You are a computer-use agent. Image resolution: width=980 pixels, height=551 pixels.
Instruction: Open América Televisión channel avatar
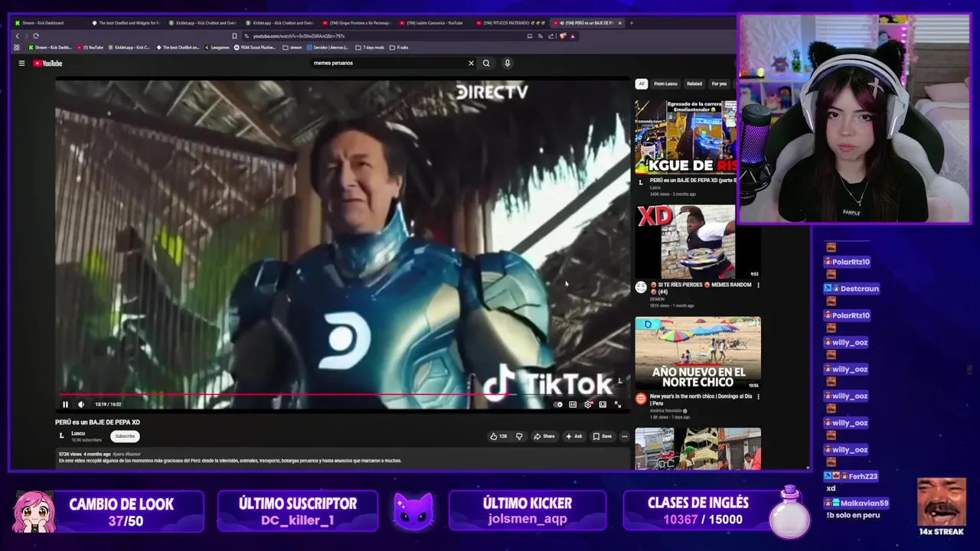(x=641, y=399)
